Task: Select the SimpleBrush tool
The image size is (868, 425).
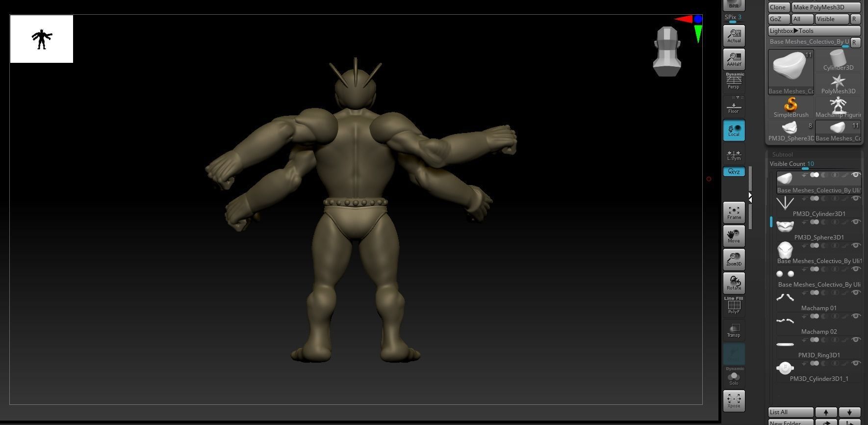Action: (791, 107)
